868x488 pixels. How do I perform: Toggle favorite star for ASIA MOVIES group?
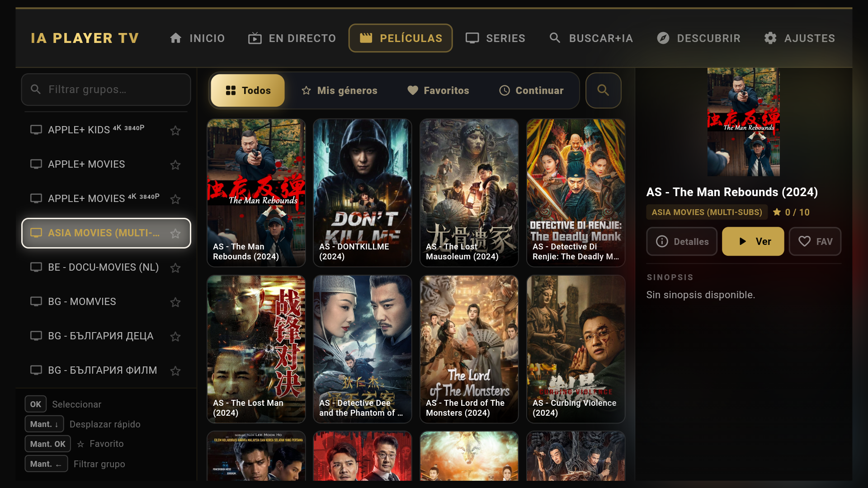[x=175, y=234]
